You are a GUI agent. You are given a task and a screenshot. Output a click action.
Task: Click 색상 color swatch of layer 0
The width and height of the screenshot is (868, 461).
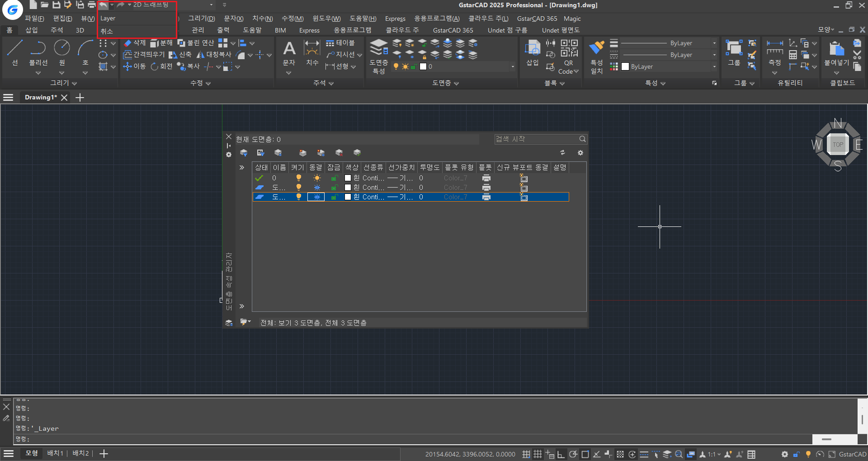(348, 178)
